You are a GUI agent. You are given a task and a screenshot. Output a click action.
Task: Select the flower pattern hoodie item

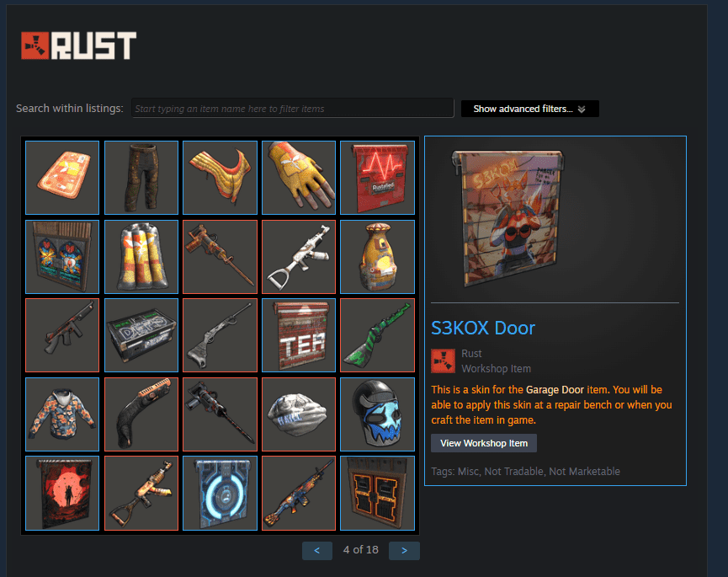pos(62,414)
